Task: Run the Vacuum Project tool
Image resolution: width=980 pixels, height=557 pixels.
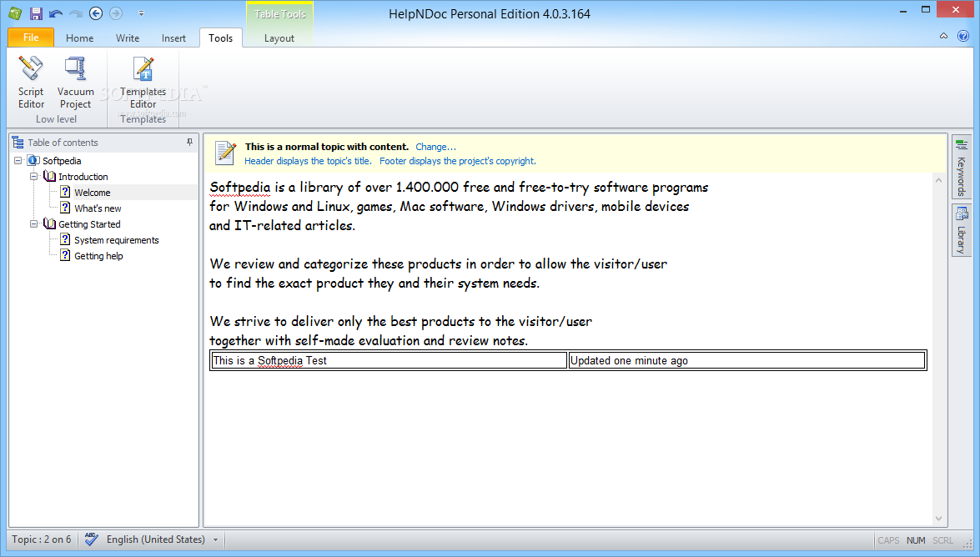Action: coord(76,83)
